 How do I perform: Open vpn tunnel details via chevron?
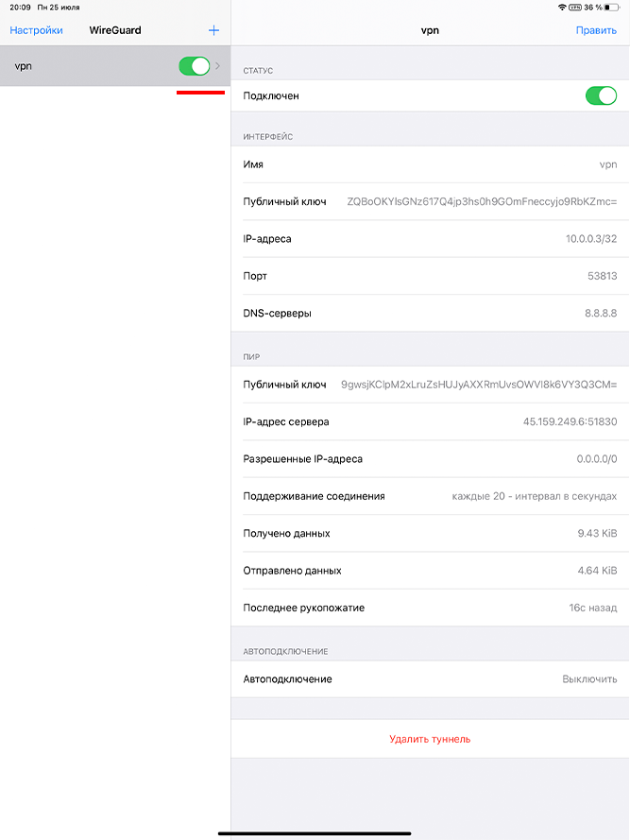pos(218,66)
